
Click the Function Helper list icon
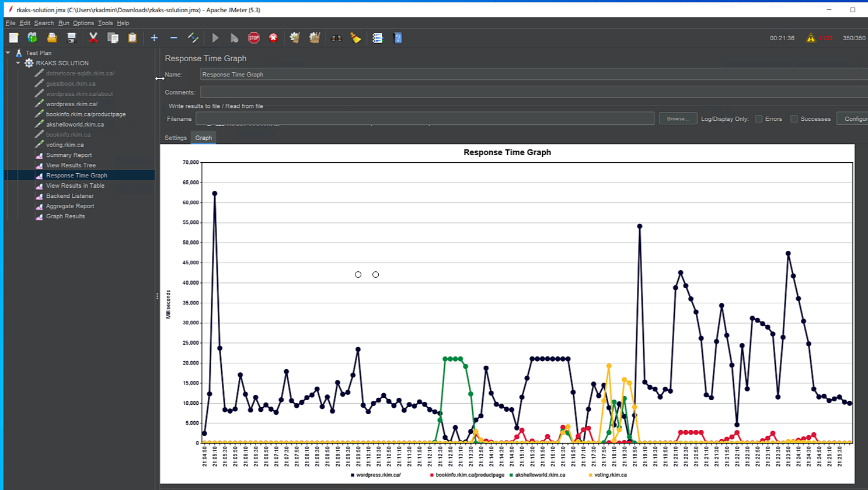[x=378, y=38]
